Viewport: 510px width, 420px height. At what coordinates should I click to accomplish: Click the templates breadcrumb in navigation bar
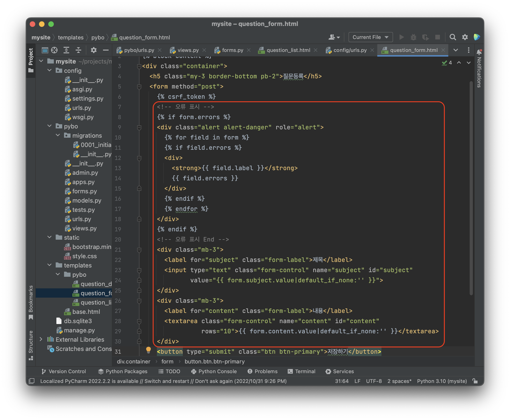coord(71,38)
